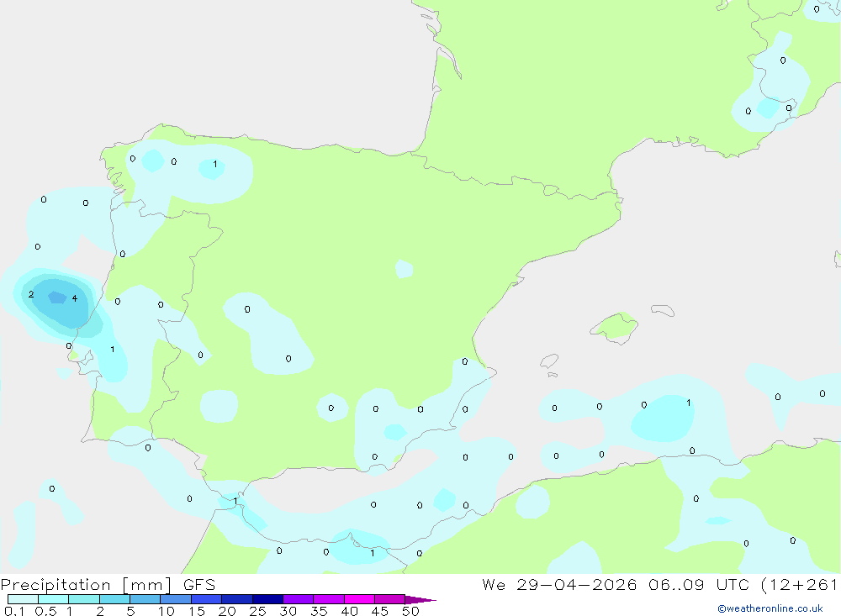Select the date text '29-04-2026'
This screenshot has width=841, height=616.
coord(577,585)
